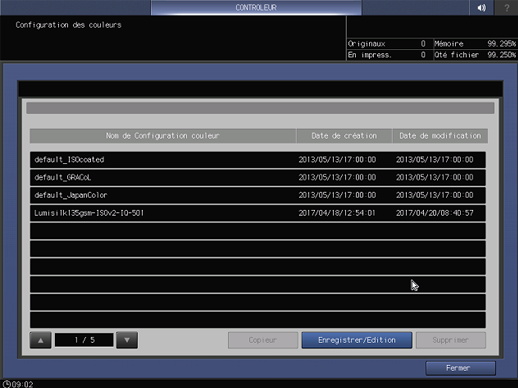The height and width of the screenshot is (388, 518).
Task: Select default_ISOcoated configuration row
Action: [258, 160]
